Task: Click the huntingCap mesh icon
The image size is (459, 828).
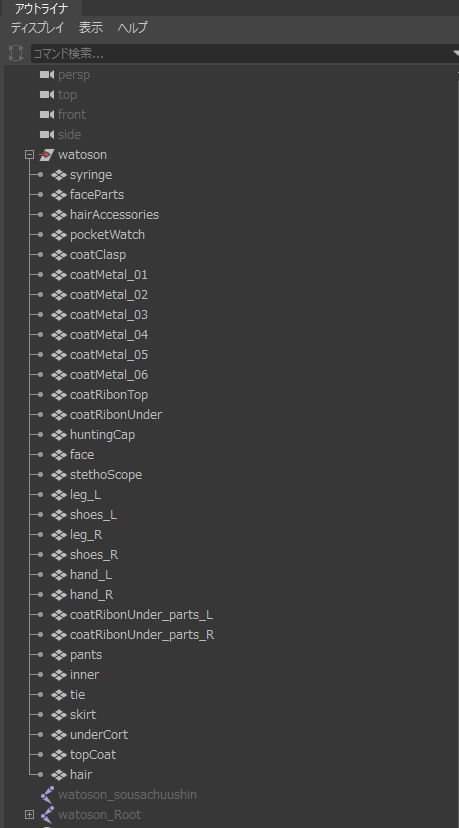Action: (59, 435)
